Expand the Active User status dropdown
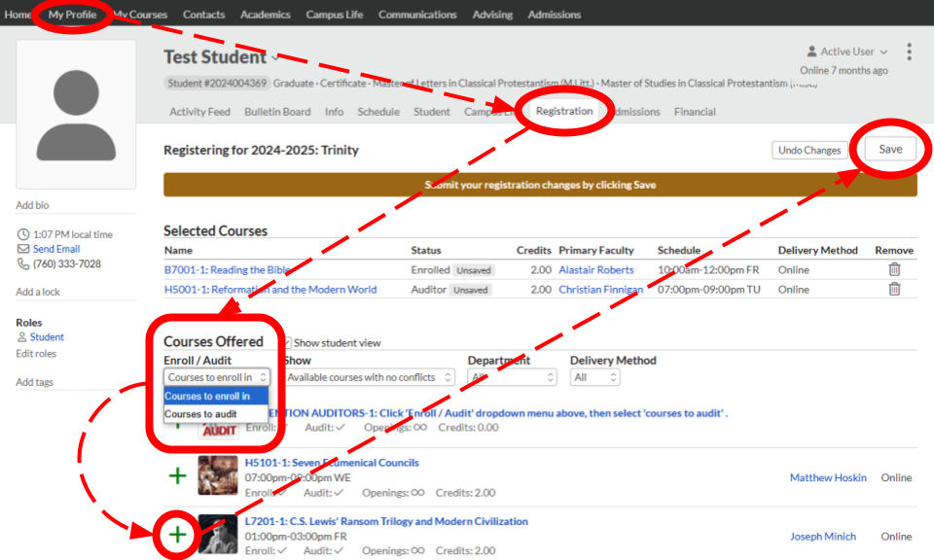The image size is (934, 560). point(847,52)
